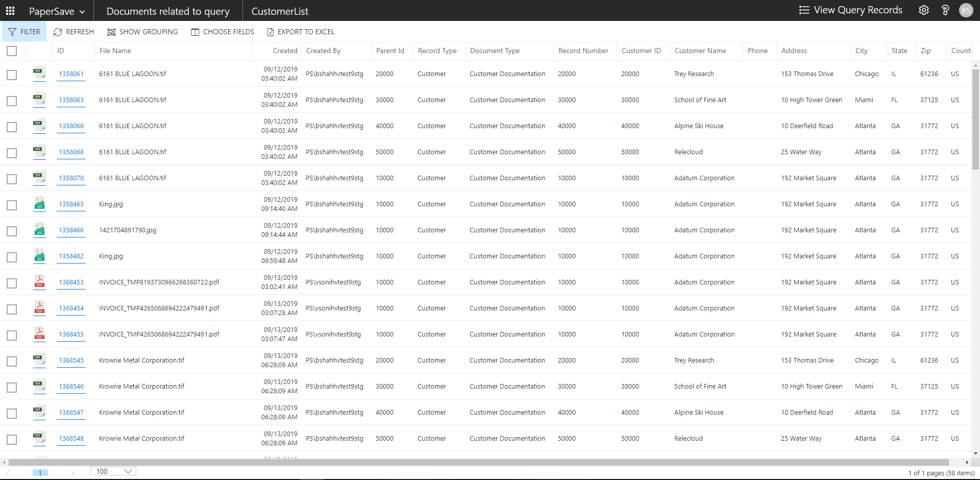Check the row checkbox for document 1358063
Screen dimensions: 980x480
click(x=12, y=101)
